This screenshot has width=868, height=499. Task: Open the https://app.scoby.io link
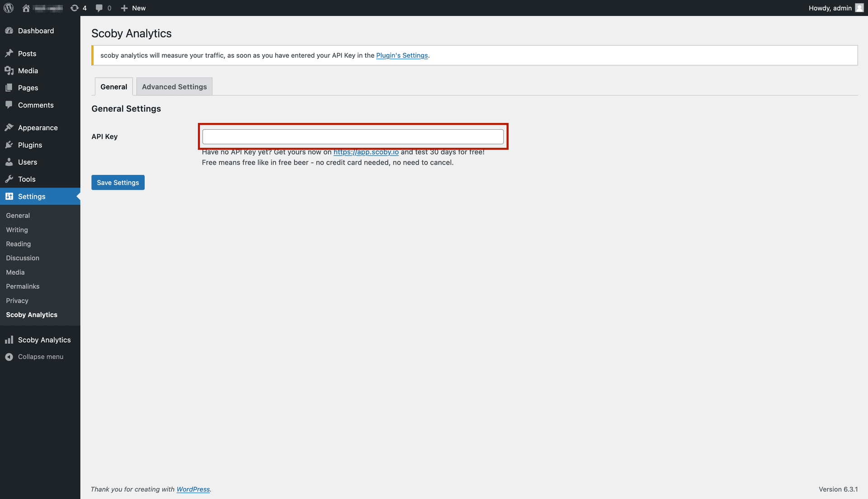[x=366, y=152]
